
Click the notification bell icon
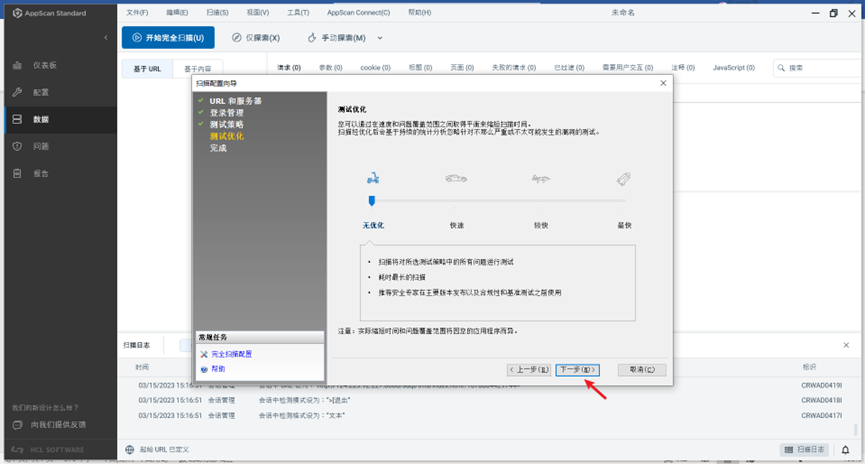(845, 450)
